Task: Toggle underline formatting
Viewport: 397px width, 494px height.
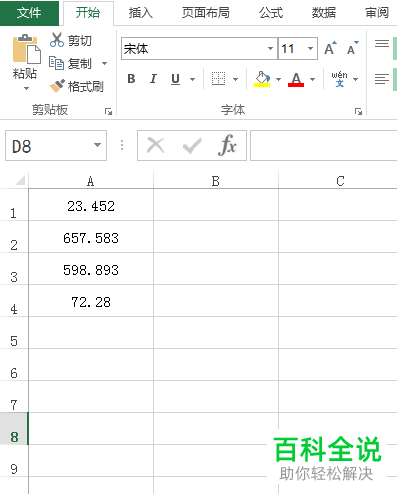Action: coord(175,79)
